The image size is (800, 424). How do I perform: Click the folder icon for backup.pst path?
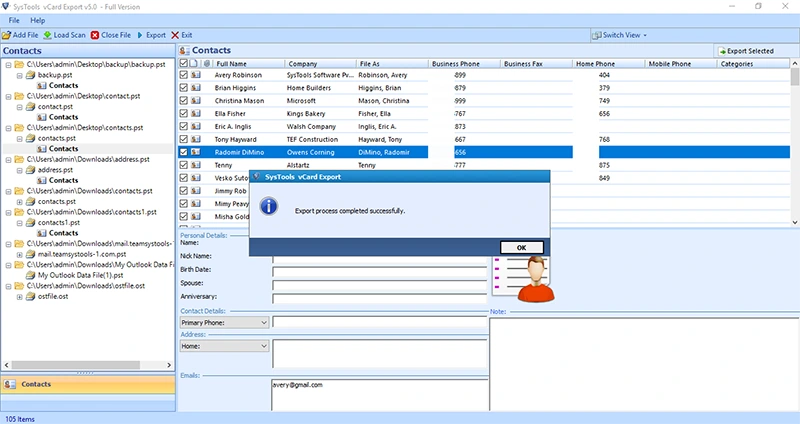(19, 65)
